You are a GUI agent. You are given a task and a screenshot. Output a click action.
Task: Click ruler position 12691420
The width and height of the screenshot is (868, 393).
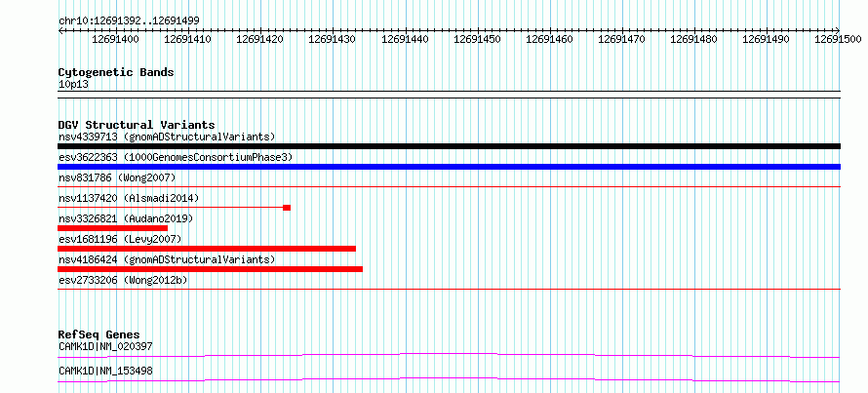tap(259, 39)
